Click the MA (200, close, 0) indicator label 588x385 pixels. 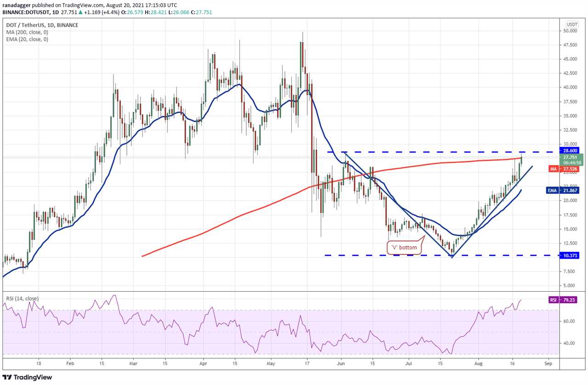coord(27,32)
